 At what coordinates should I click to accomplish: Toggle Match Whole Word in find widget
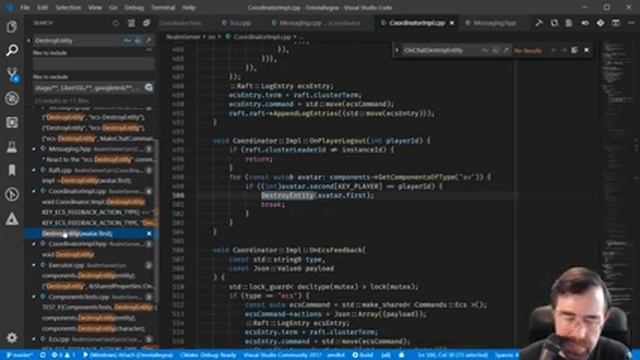(x=495, y=50)
